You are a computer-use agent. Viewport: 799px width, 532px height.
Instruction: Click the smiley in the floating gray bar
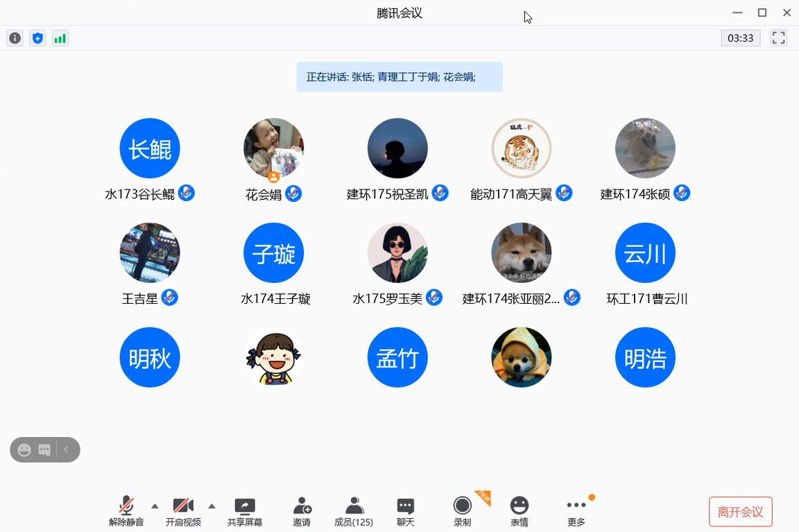pos(24,450)
